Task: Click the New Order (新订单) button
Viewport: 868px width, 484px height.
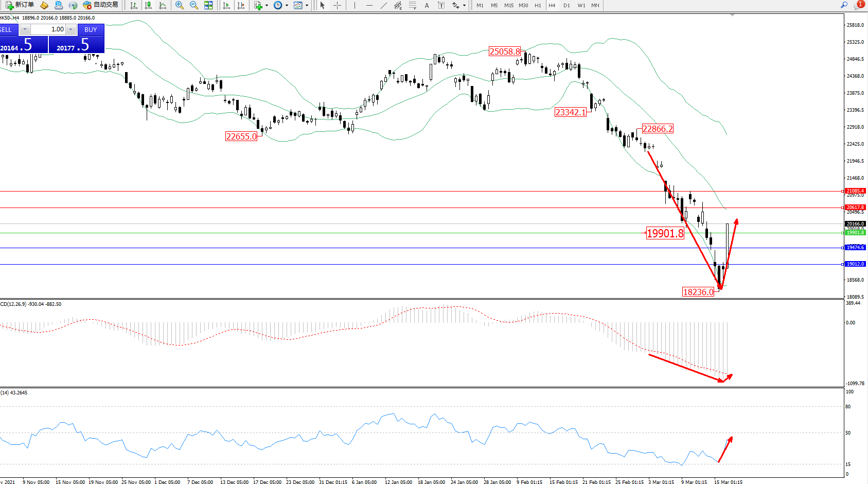Action: [20, 5]
